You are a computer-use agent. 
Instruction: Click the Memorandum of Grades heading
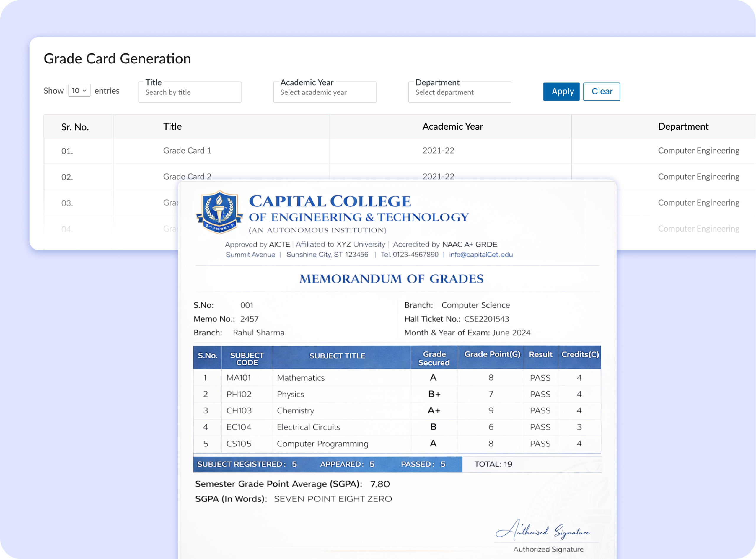pos(392,279)
